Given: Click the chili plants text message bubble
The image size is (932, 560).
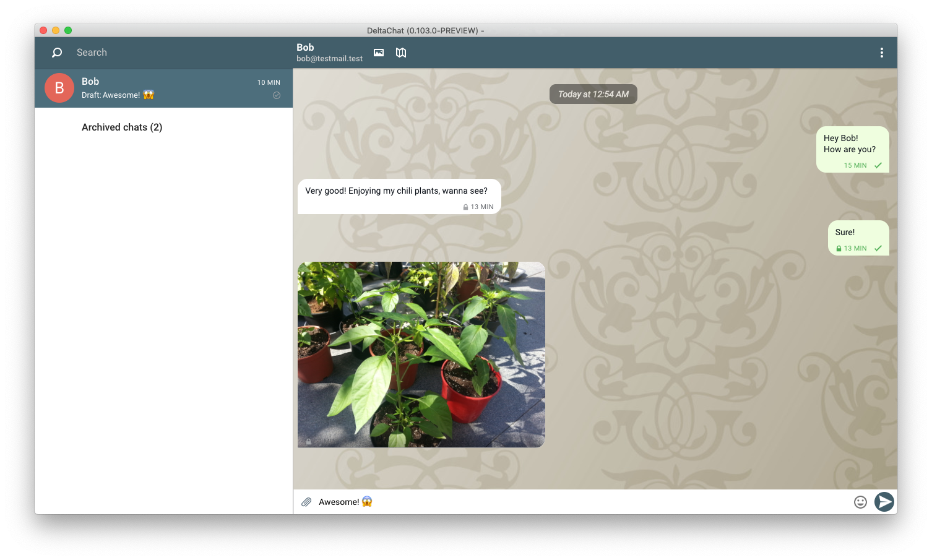Looking at the screenshot, I should [x=399, y=196].
